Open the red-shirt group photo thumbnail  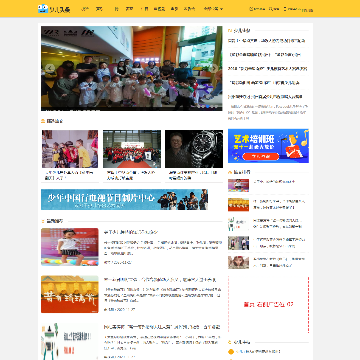pyautogui.click(x=132, y=149)
